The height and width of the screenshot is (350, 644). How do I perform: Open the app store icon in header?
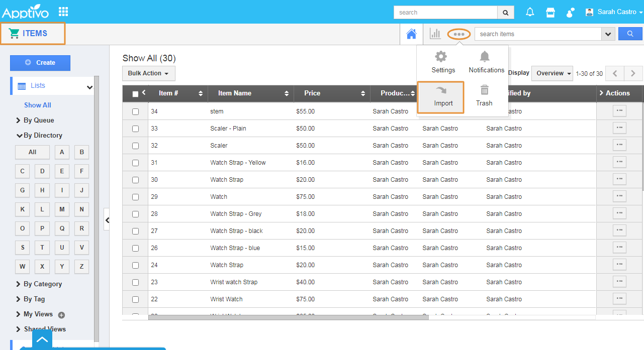pyautogui.click(x=550, y=12)
